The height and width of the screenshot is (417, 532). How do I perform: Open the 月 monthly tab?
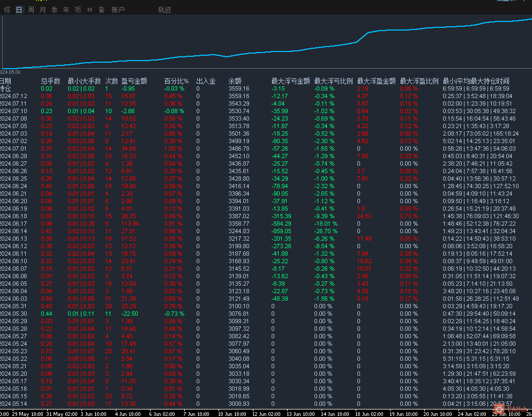click(42, 10)
